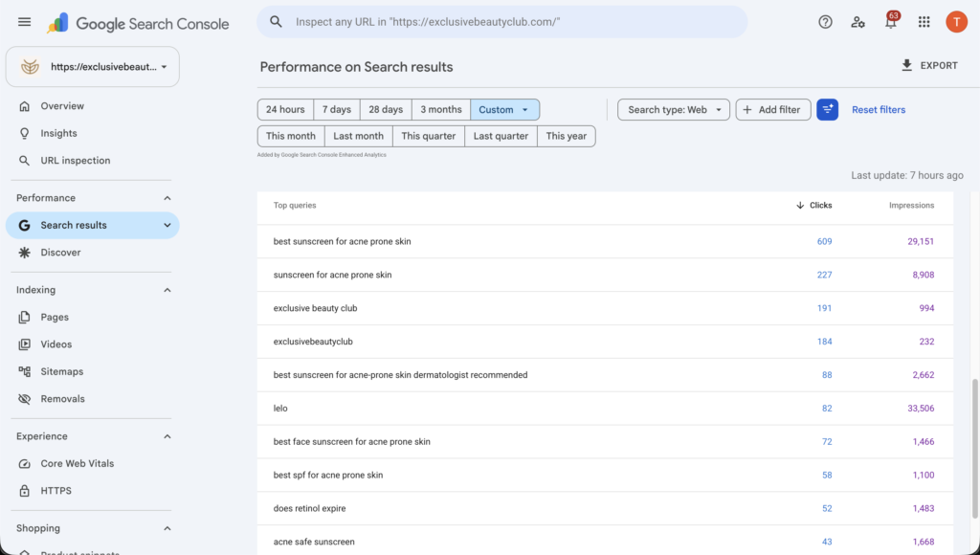Click the sort arrow beside Clicks
The width and height of the screenshot is (980, 555).
pos(800,205)
